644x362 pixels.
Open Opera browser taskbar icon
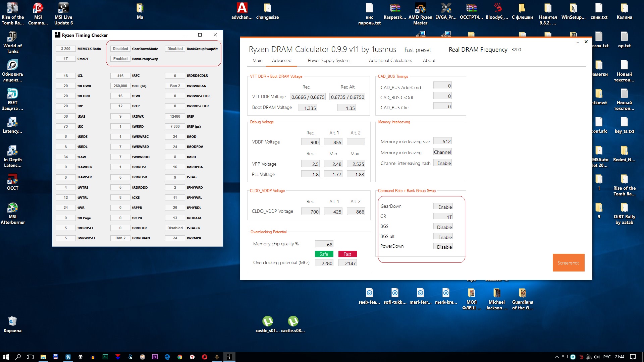(x=205, y=357)
